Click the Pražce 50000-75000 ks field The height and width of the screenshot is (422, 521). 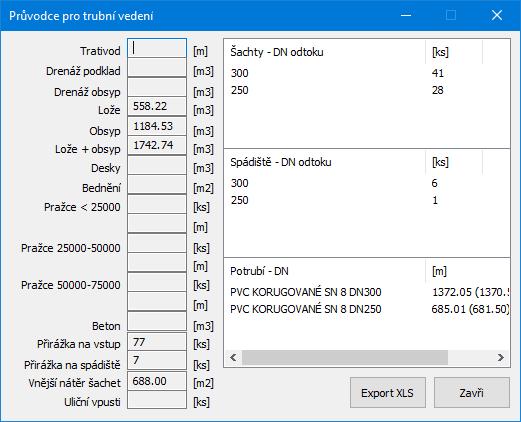click(157, 282)
